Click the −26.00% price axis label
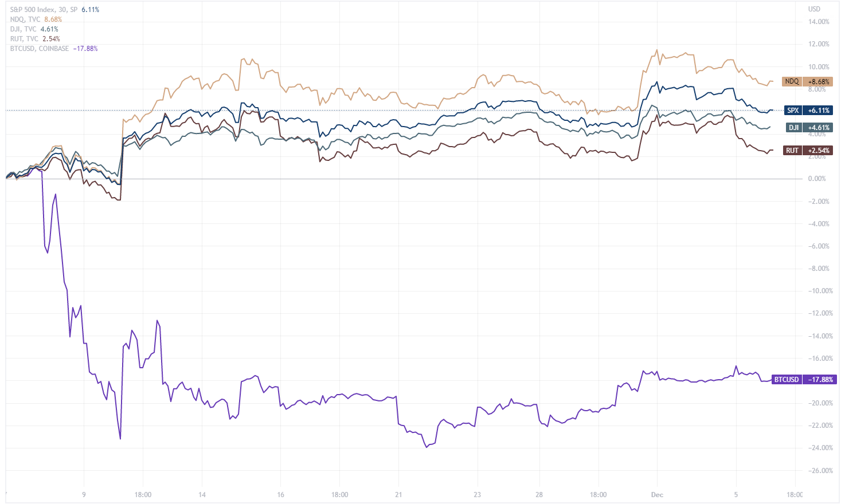The image size is (845, 504). pyautogui.click(x=818, y=471)
